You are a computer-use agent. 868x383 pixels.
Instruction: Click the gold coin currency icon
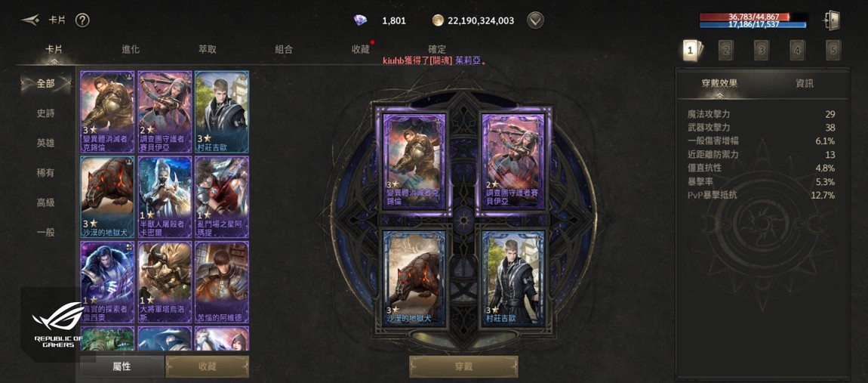(438, 20)
